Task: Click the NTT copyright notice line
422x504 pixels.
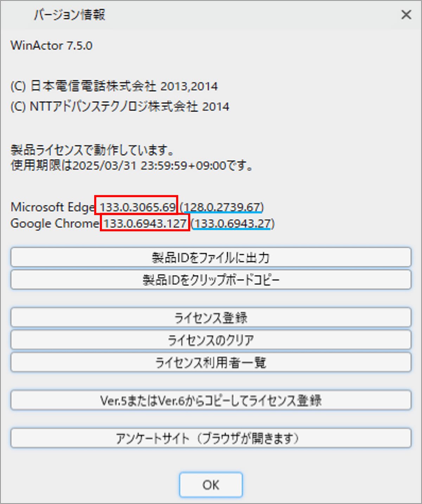Action: pyautogui.click(x=120, y=106)
